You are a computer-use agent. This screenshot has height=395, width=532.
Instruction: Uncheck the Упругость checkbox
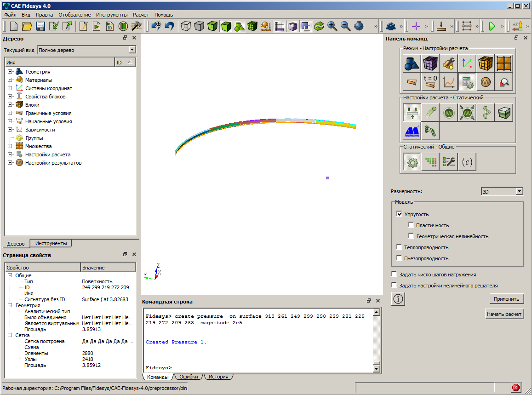tap(399, 214)
